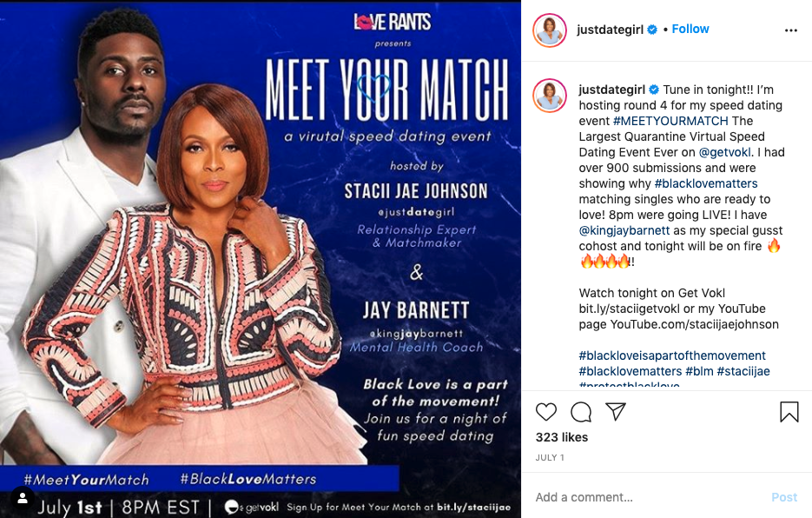The height and width of the screenshot is (518, 812).
Task: Share post using the paper plane icon
Action: [616, 412]
